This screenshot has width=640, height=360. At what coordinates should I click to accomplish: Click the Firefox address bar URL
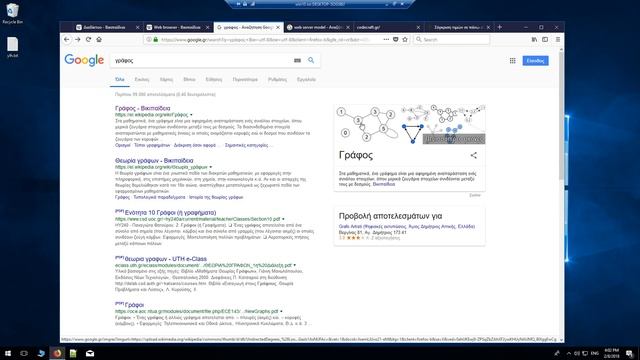coord(265,40)
